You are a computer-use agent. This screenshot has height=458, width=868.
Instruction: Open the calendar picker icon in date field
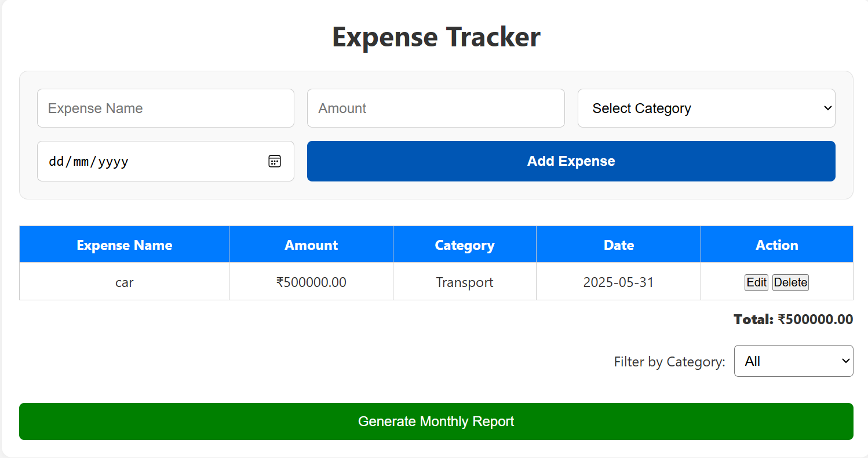pyautogui.click(x=275, y=161)
